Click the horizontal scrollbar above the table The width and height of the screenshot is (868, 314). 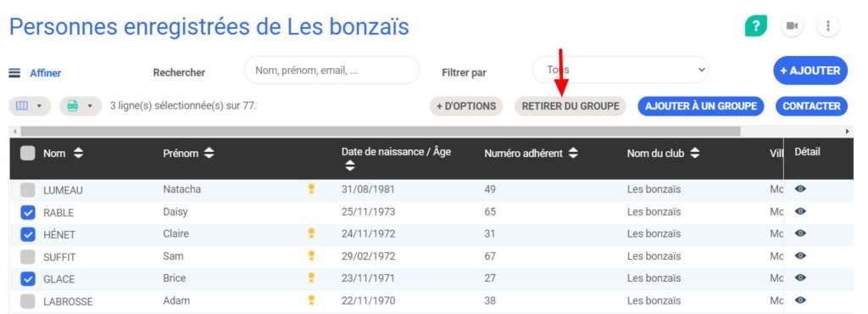pos(381,132)
